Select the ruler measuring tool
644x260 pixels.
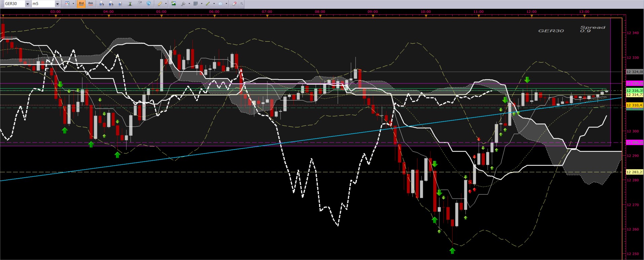pos(160,4)
